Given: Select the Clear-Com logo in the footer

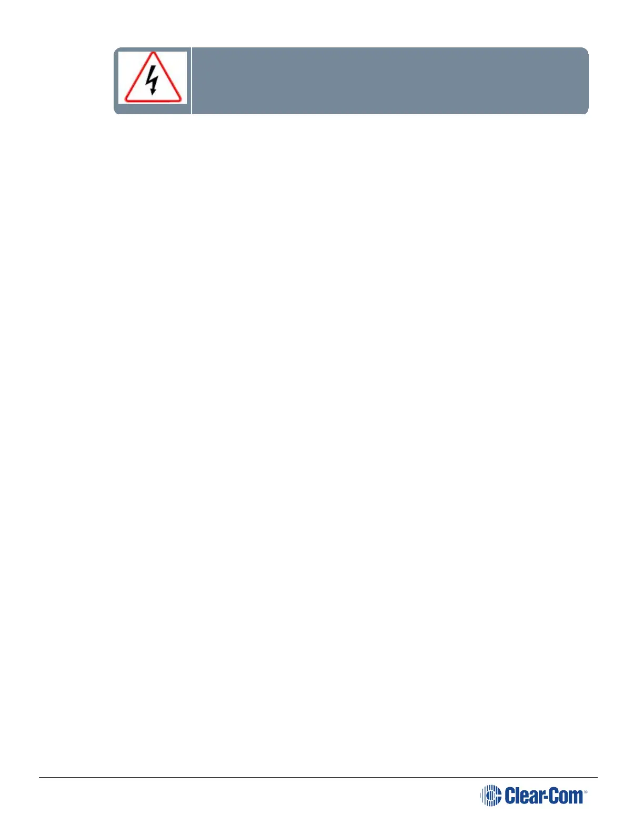Looking at the screenshot, I should pyautogui.click(x=534, y=795).
